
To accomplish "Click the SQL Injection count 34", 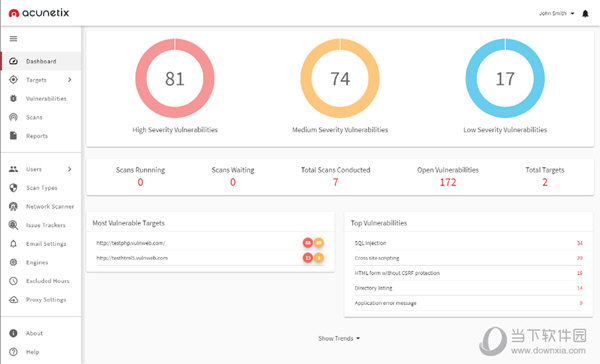I will pyautogui.click(x=580, y=243).
